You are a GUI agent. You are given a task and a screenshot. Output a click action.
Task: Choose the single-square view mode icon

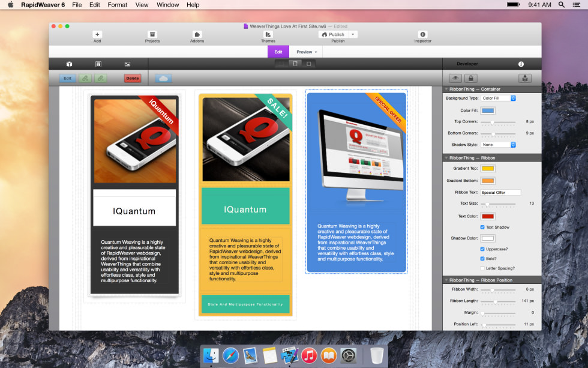[x=308, y=64]
